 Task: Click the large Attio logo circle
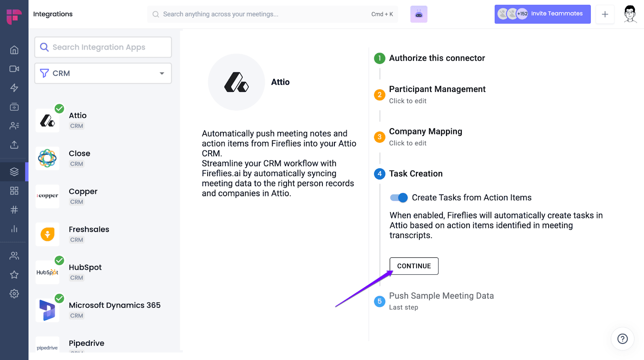(236, 82)
